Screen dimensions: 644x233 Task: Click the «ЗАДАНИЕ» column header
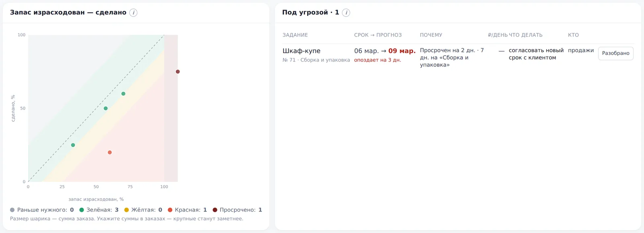click(x=295, y=35)
